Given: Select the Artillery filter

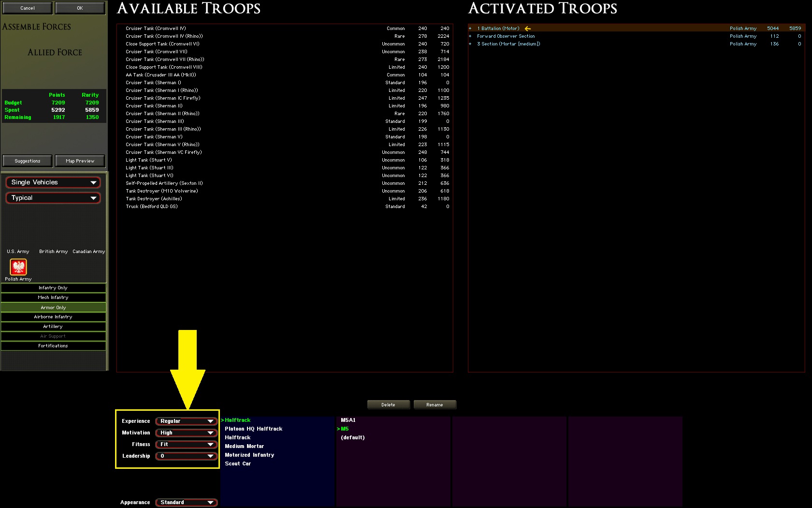Looking at the screenshot, I should click(53, 327).
